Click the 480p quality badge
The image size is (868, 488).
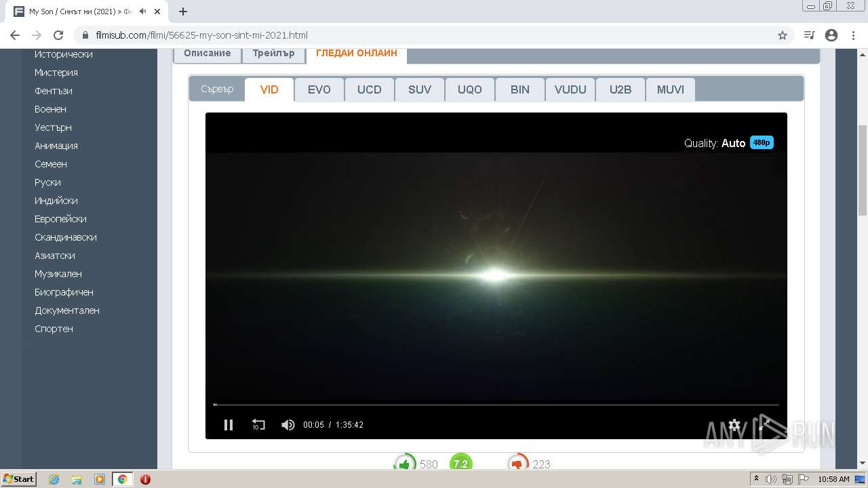click(762, 143)
